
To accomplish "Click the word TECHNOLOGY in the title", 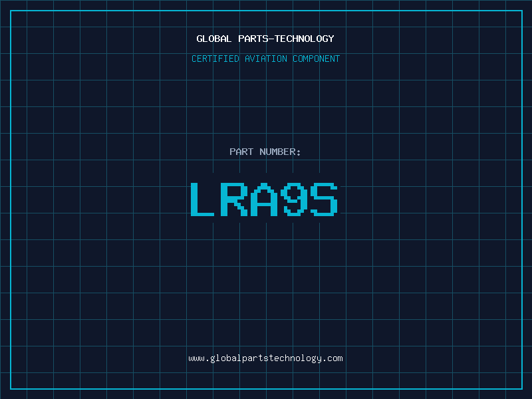I will 305,39.
